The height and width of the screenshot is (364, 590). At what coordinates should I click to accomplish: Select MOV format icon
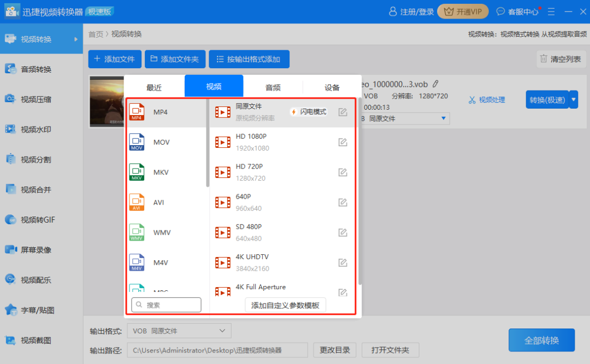point(137,142)
